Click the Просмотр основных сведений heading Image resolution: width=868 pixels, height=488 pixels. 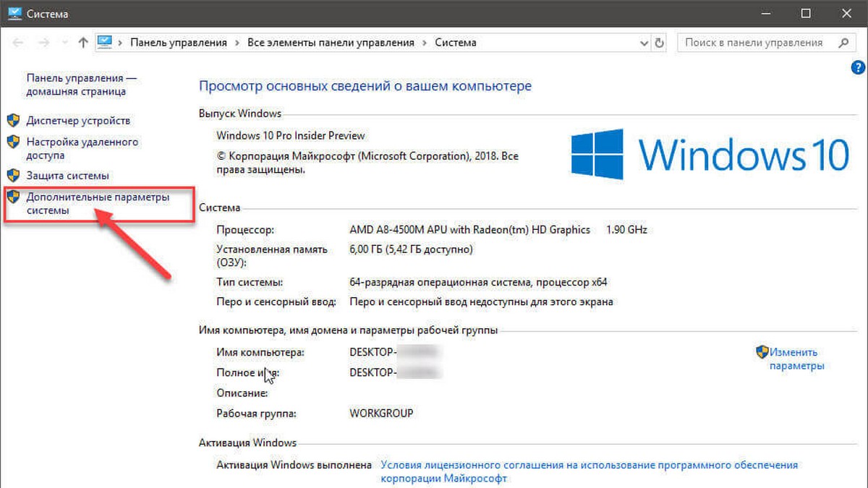point(365,86)
